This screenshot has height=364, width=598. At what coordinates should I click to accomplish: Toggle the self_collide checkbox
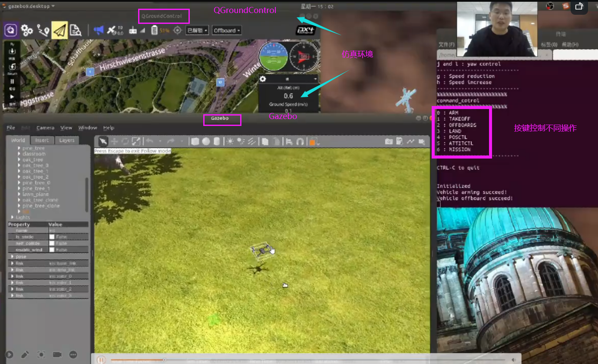point(52,243)
